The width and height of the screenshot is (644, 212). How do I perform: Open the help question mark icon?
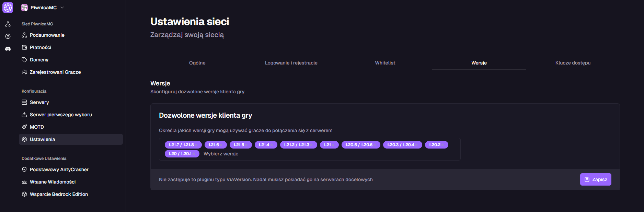pos(8,36)
